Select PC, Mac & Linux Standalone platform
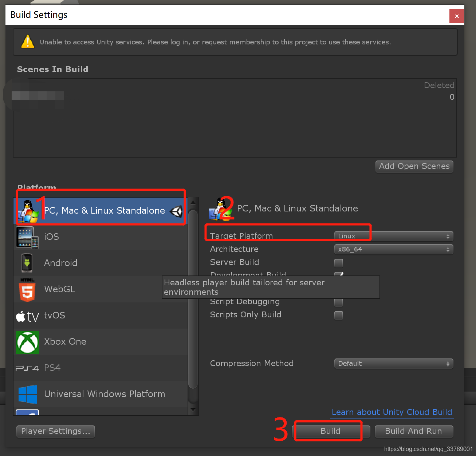This screenshot has height=456, width=476. click(x=101, y=211)
